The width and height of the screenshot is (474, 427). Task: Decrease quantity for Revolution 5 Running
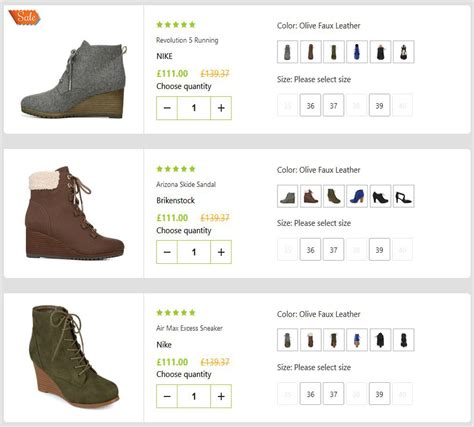point(167,108)
